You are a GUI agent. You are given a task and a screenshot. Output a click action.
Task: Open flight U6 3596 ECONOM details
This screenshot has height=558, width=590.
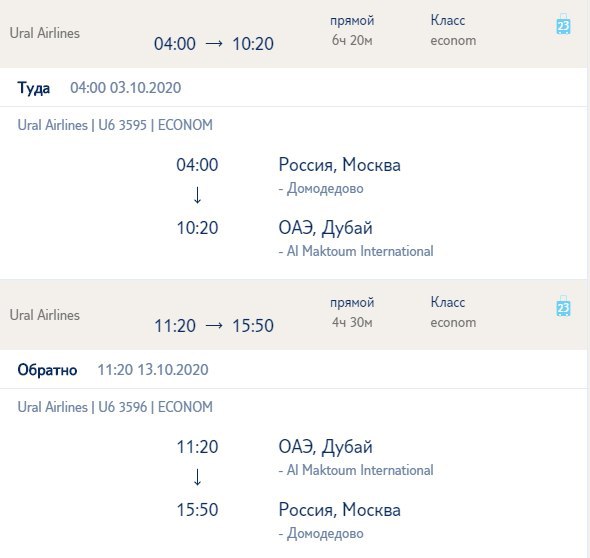point(115,407)
